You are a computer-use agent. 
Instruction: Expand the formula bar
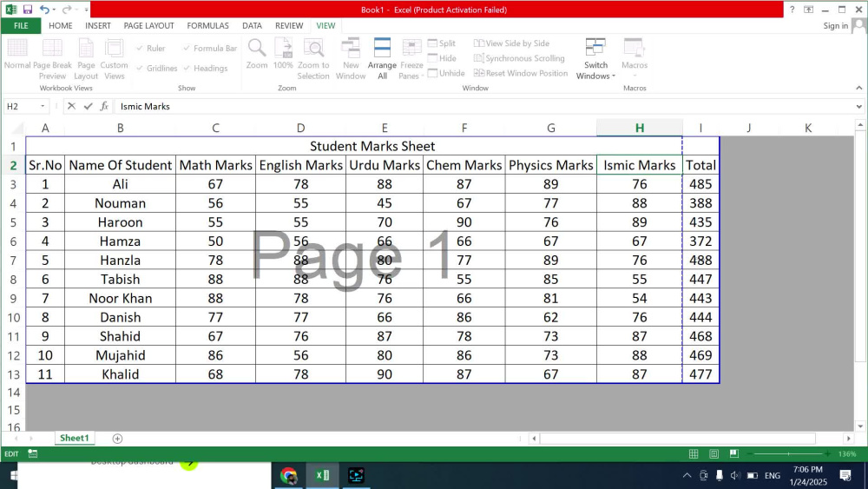[858, 106]
